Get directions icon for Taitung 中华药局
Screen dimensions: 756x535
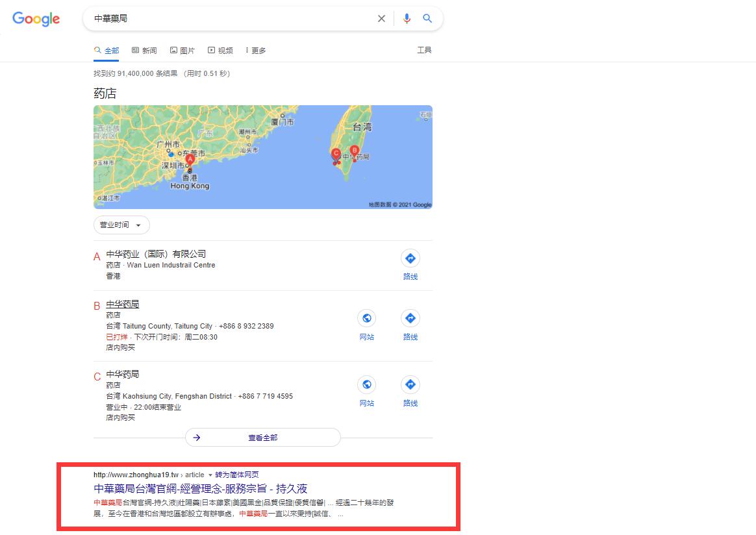coord(410,318)
